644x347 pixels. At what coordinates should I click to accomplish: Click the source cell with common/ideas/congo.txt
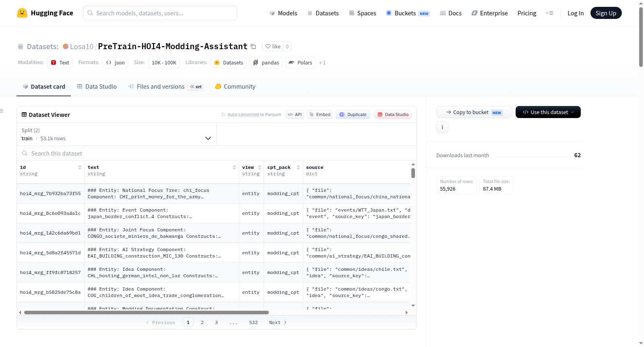(x=357, y=293)
